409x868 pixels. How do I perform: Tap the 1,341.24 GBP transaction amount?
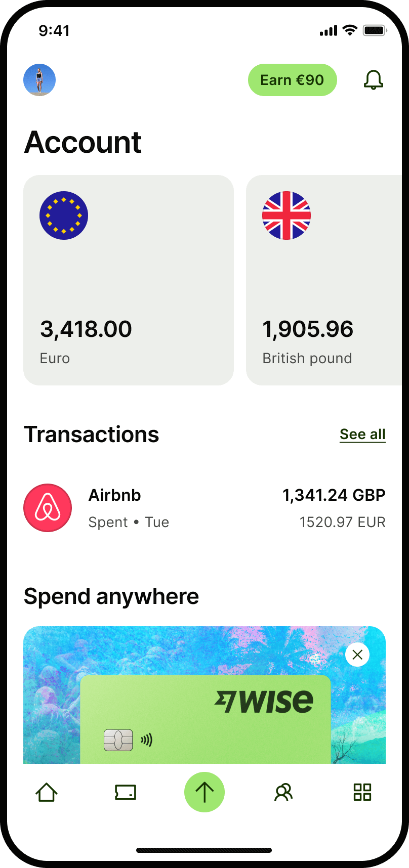tap(334, 495)
